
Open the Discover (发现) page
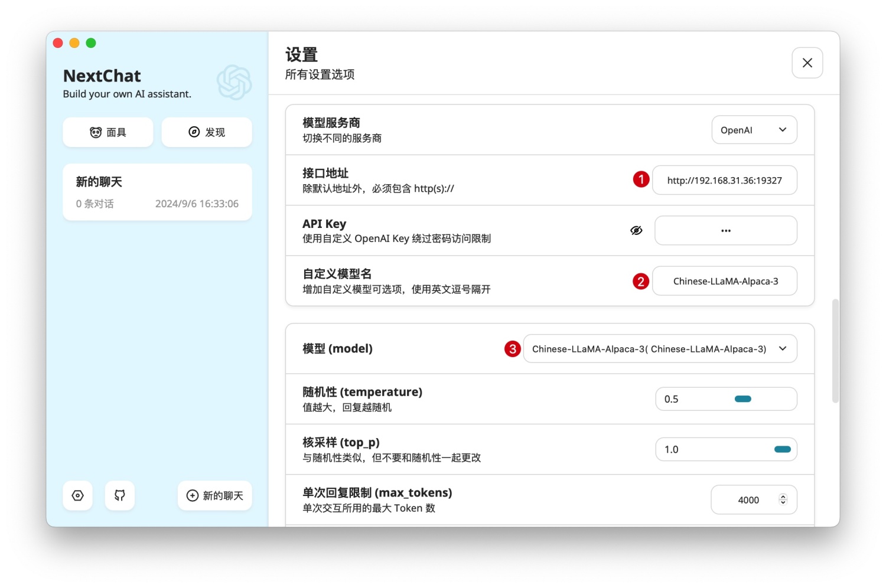point(207,132)
